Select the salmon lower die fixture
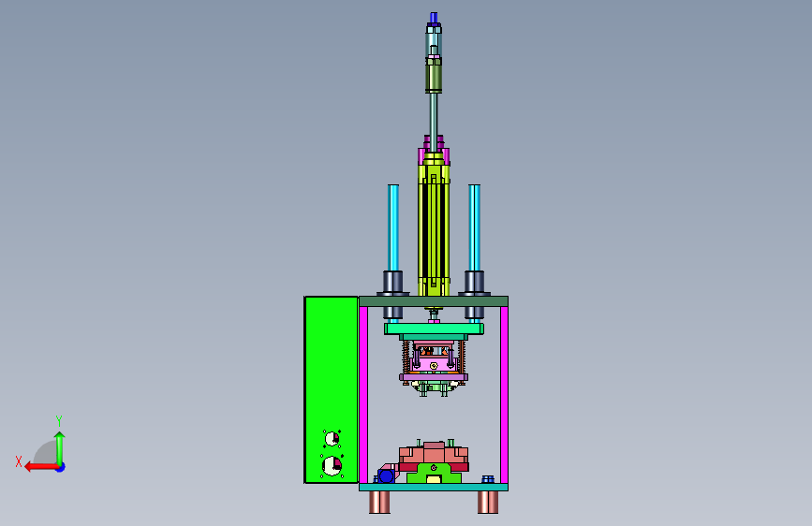Image resolution: width=812 pixels, height=526 pixels. tap(434, 456)
